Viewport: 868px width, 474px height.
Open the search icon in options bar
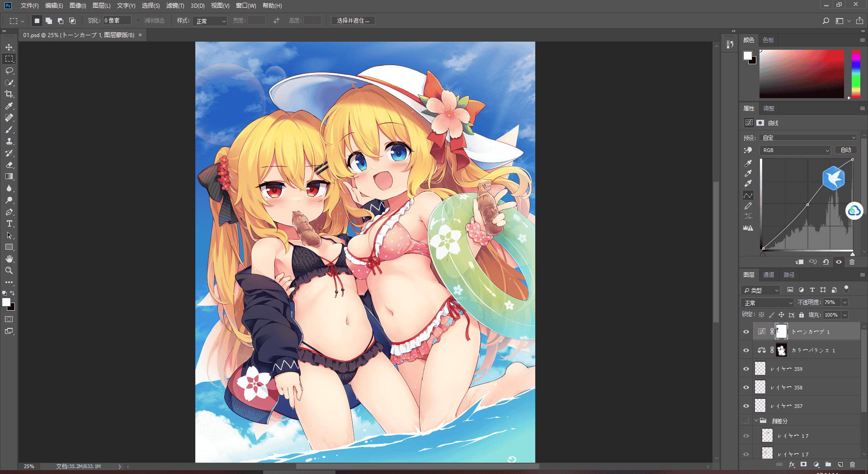coord(826,21)
